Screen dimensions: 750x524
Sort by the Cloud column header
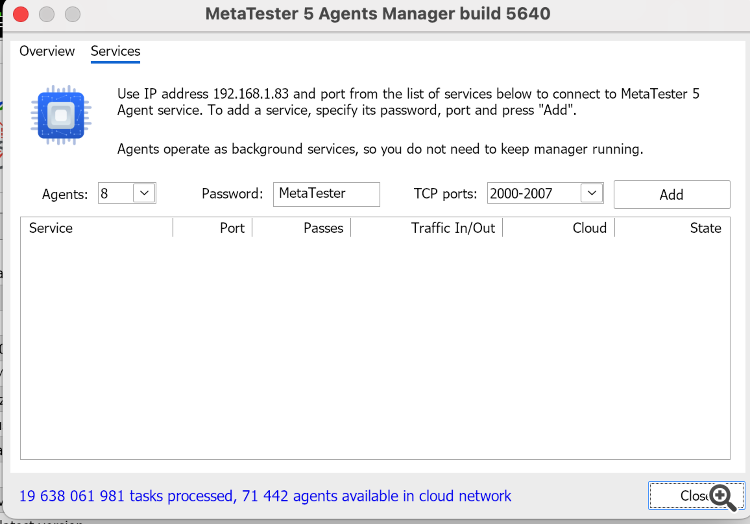tap(559, 228)
